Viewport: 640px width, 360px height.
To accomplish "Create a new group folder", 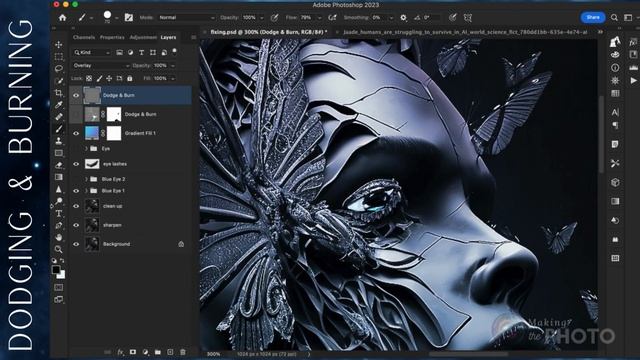I will tap(158, 352).
